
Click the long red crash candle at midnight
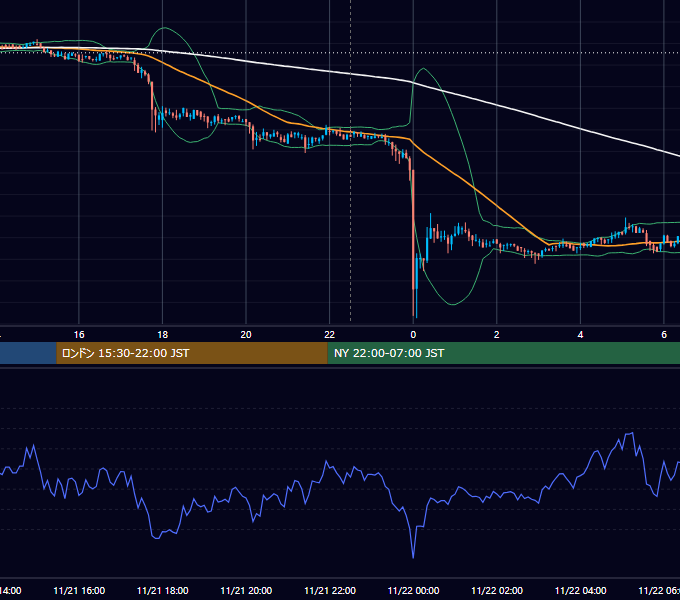[x=413, y=230]
